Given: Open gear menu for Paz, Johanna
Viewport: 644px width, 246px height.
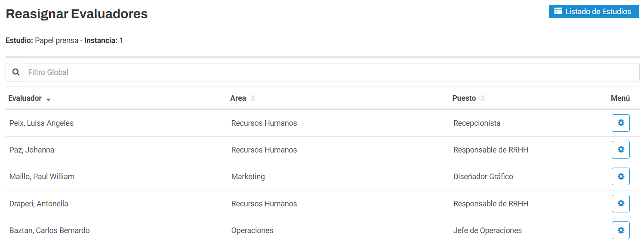Looking at the screenshot, I should (x=620, y=149).
